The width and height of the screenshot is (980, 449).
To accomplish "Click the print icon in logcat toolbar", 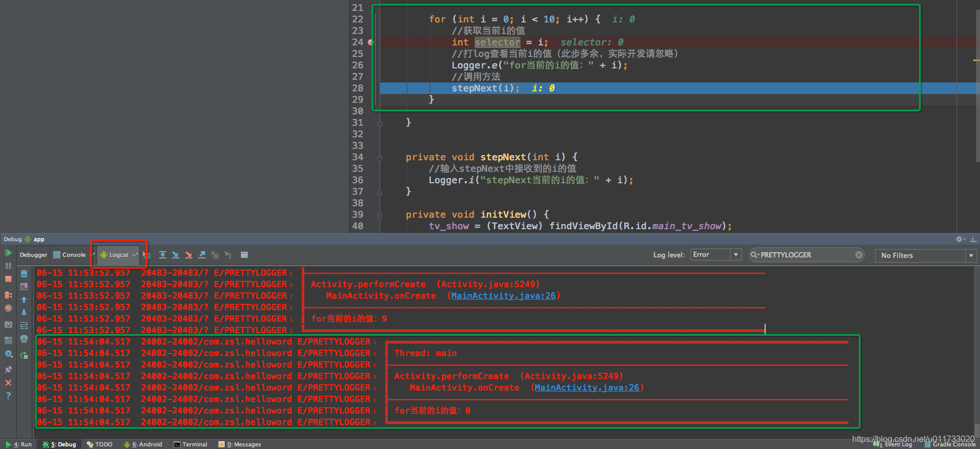I will (24, 339).
